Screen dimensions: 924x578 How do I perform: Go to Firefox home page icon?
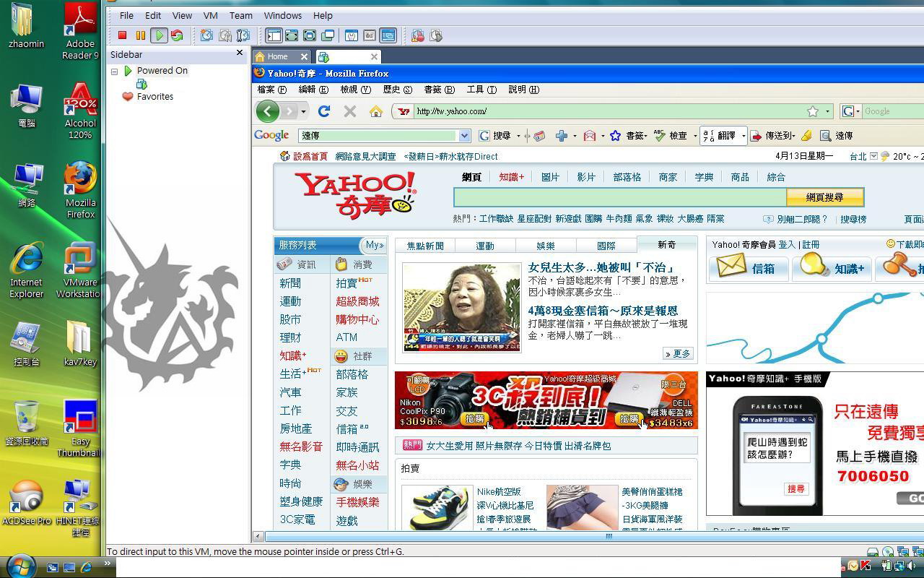(375, 111)
